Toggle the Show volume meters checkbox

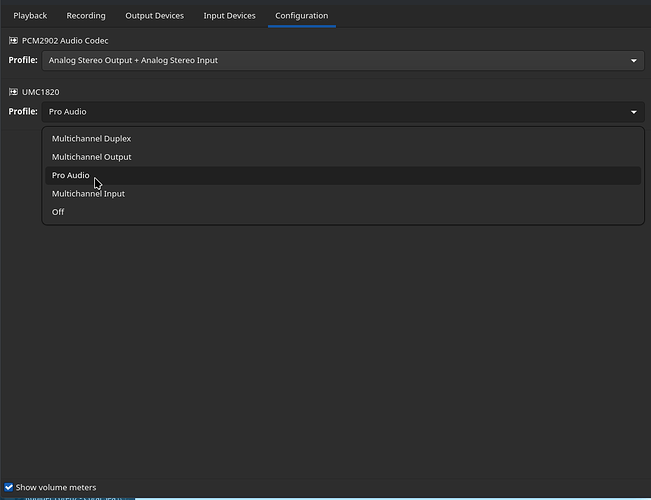point(9,487)
